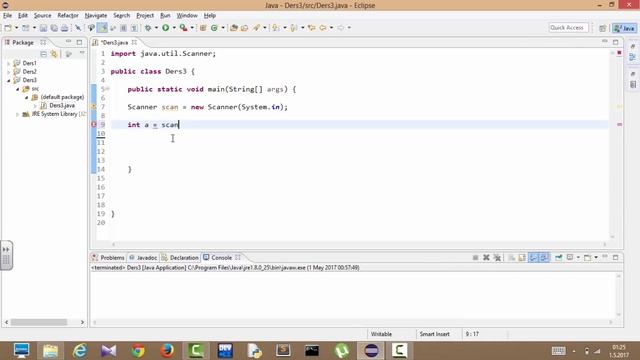Click the green New Java Class icon
This screenshot has height=360, width=640.
pos(214,28)
